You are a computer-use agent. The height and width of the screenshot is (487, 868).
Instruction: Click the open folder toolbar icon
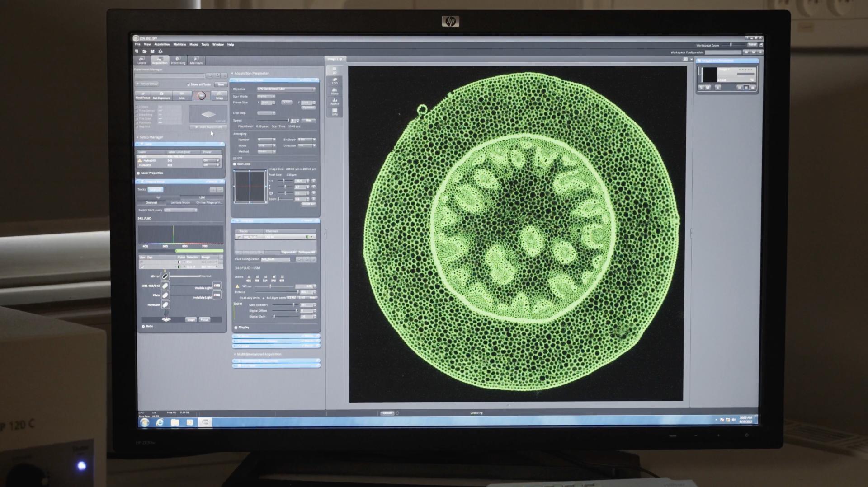click(145, 52)
